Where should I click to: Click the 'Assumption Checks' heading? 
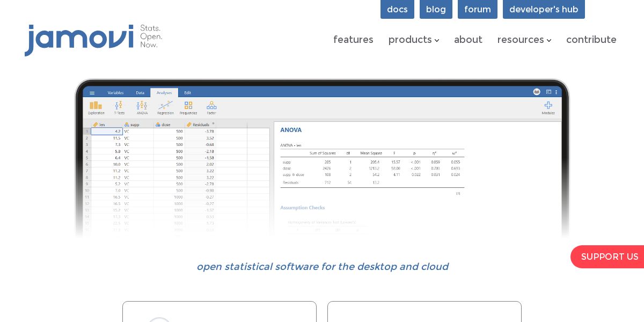302,208
